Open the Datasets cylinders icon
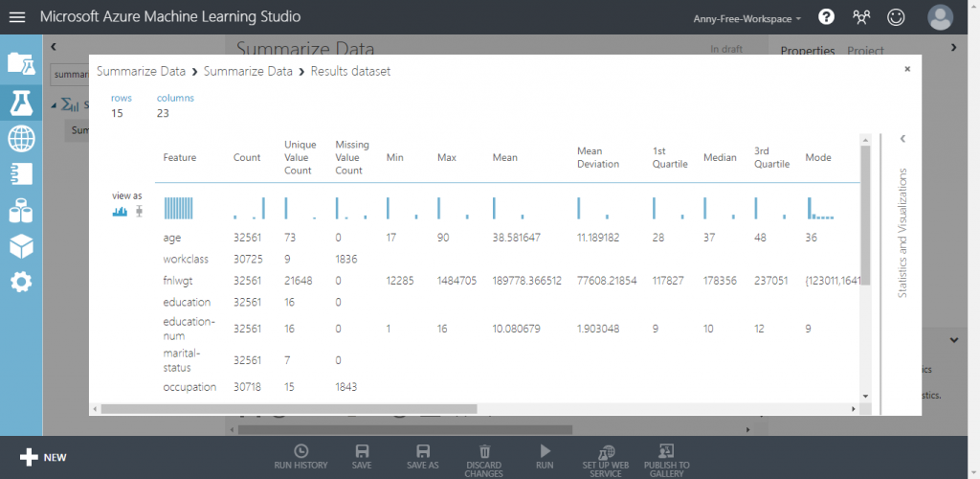Image resolution: width=980 pixels, height=479 pixels. 21,211
